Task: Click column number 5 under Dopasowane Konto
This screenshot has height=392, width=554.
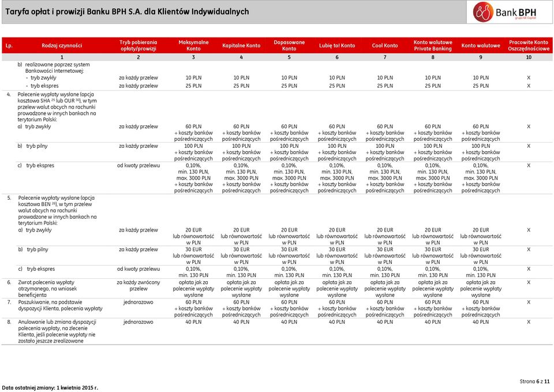Action: pos(289,57)
